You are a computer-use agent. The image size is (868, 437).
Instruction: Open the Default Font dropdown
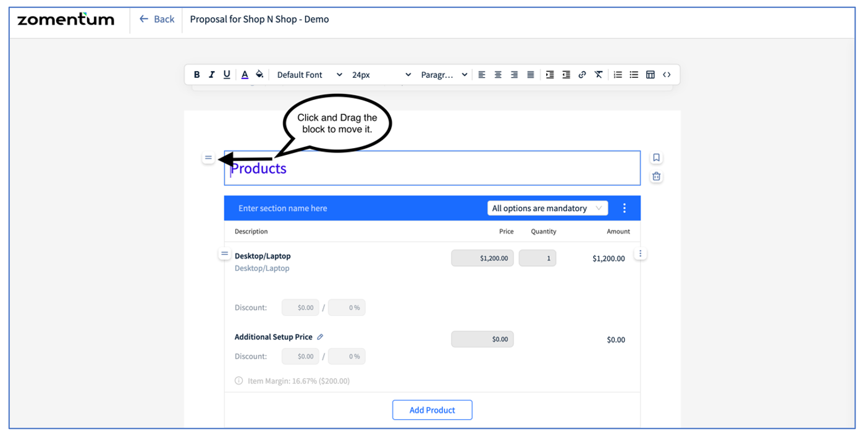coord(308,74)
